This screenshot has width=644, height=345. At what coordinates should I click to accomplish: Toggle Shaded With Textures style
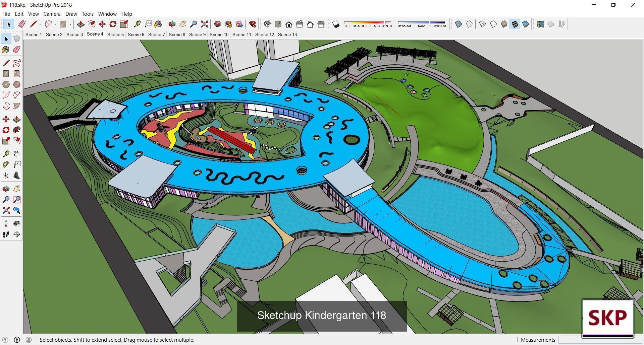(x=515, y=24)
